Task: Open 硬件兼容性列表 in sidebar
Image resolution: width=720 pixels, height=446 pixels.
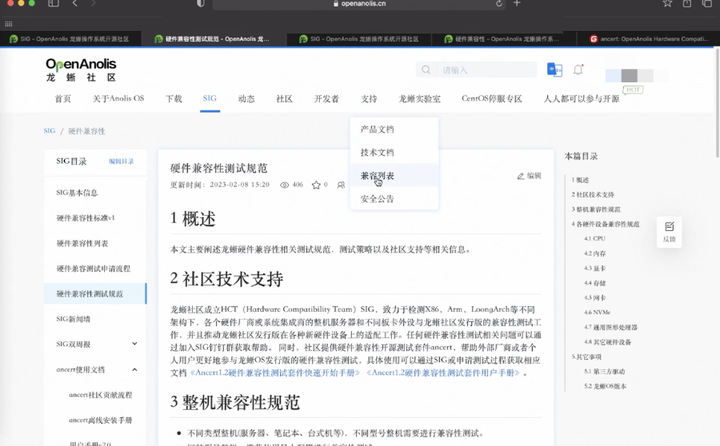Action: tap(82, 243)
